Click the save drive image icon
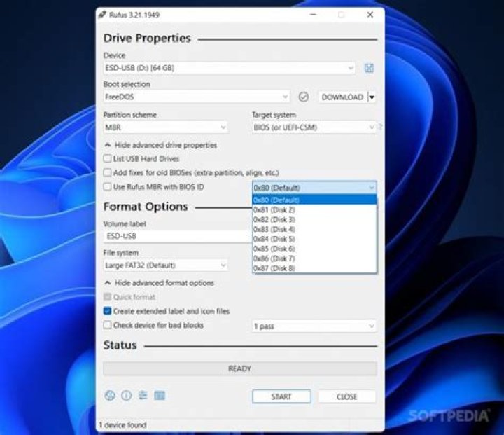Image resolution: width=504 pixels, height=435 pixels. [x=369, y=68]
